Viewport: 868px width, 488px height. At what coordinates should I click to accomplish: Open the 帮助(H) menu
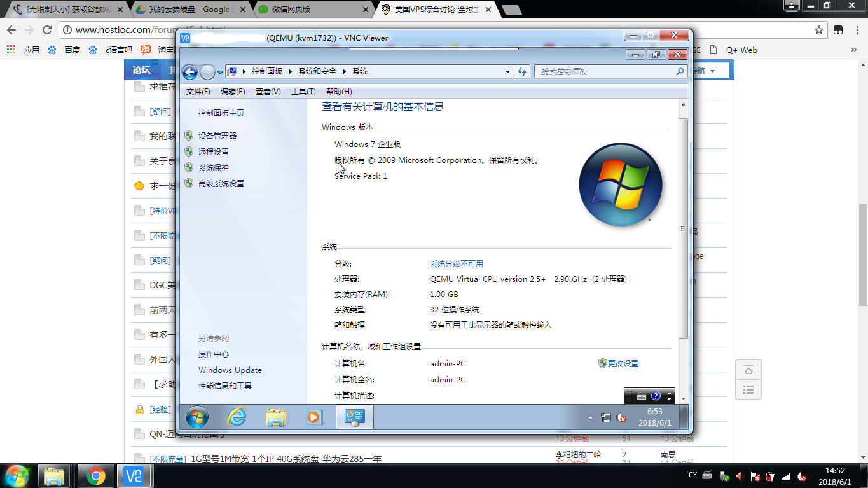coord(338,92)
